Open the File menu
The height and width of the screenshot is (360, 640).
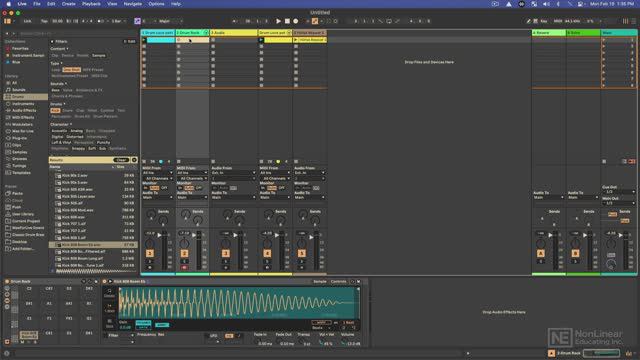pos(37,4)
